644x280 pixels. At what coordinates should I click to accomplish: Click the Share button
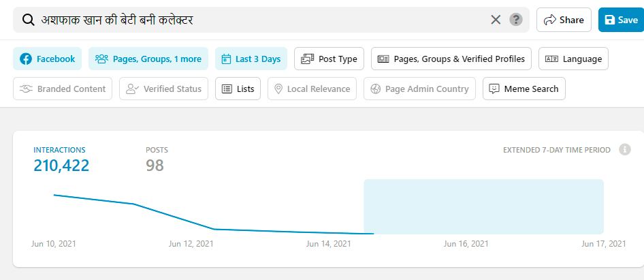tap(564, 20)
